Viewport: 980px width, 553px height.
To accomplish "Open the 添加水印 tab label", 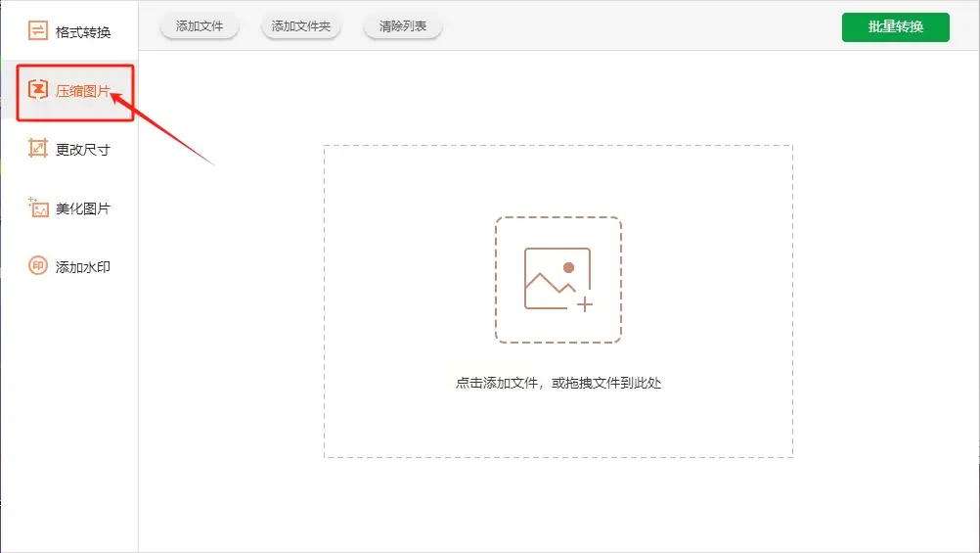I will click(x=83, y=267).
